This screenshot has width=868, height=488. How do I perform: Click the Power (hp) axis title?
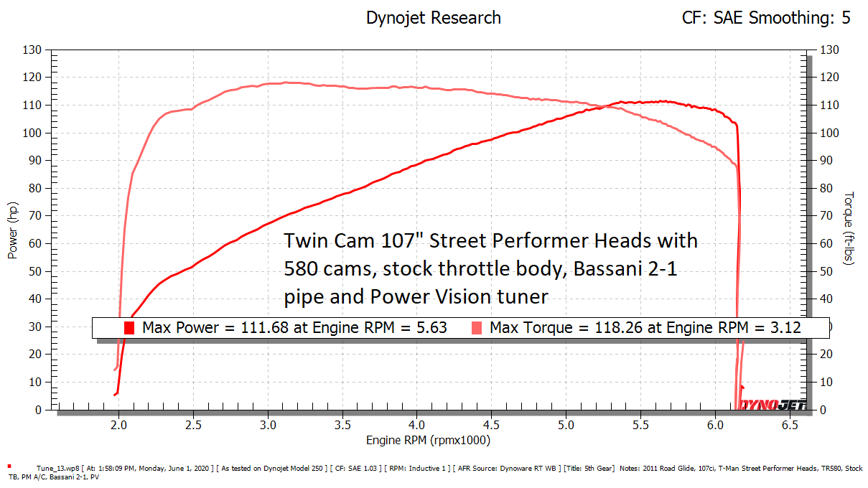[x=12, y=230]
